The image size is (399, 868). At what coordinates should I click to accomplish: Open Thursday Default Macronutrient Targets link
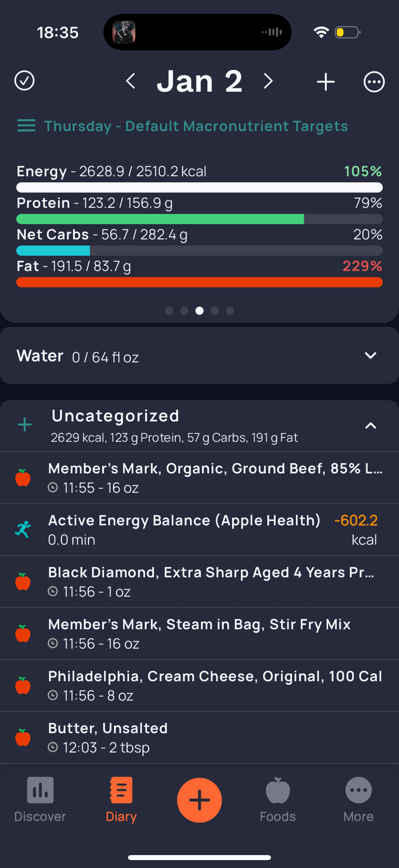coord(196,126)
